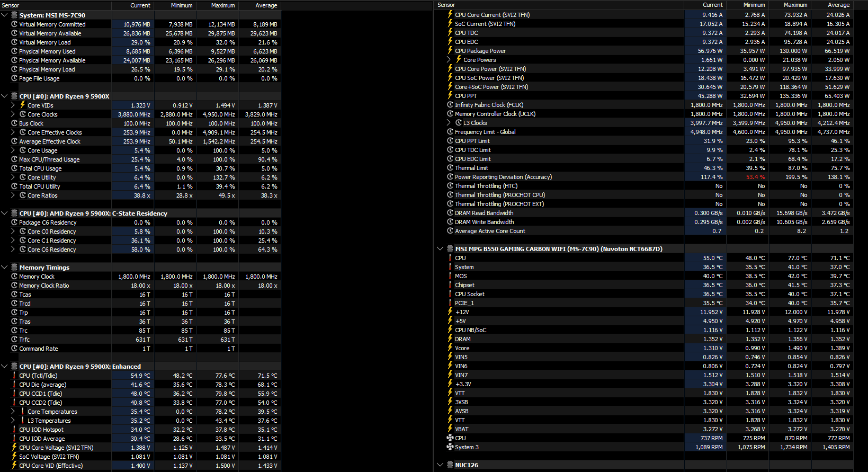Click the clock icon beside Memory Clock Ratio
Viewport: 868px width, 472px height.
14,286
